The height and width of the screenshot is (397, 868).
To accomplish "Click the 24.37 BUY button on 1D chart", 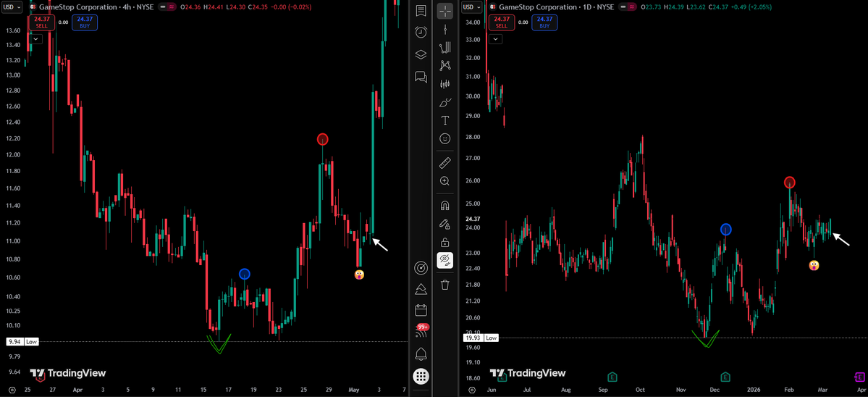I will pos(544,22).
